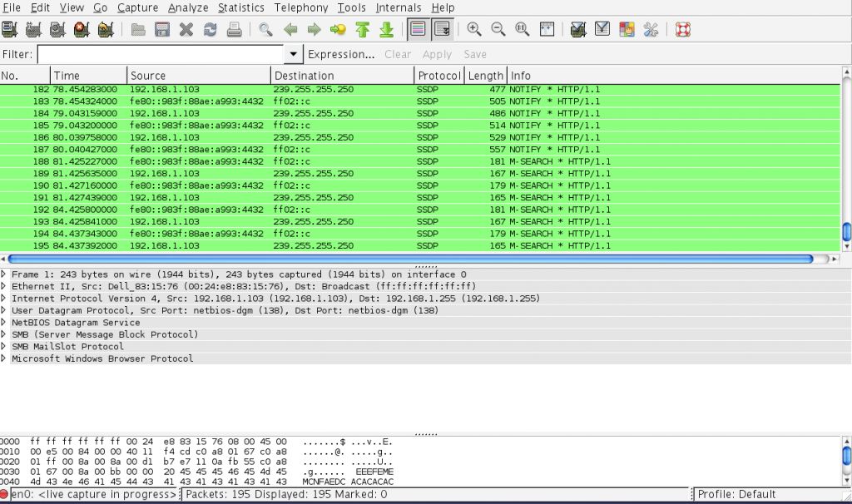852x504 pixels.
Task: Click the packet list scroll-up arrow
Action: tap(846, 72)
